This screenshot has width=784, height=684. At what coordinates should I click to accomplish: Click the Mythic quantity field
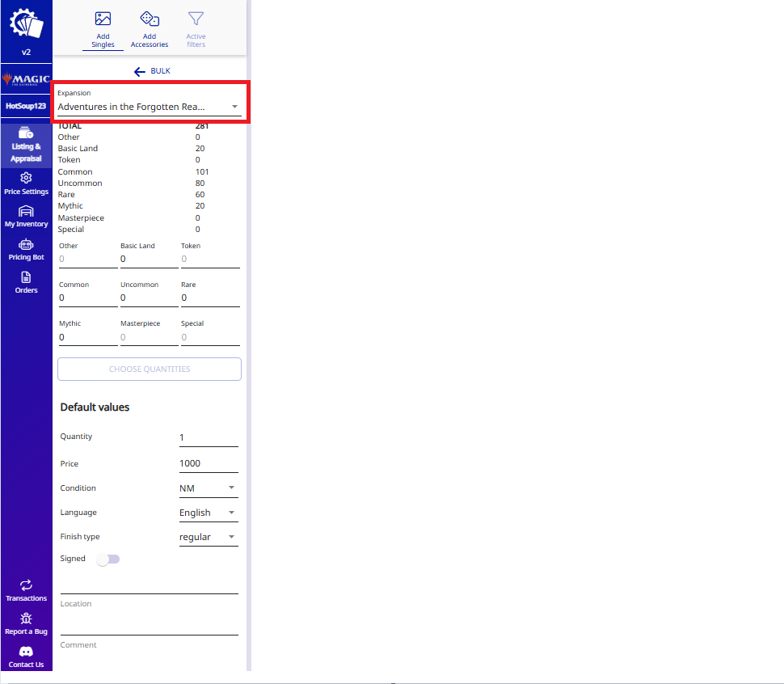pos(88,337)
